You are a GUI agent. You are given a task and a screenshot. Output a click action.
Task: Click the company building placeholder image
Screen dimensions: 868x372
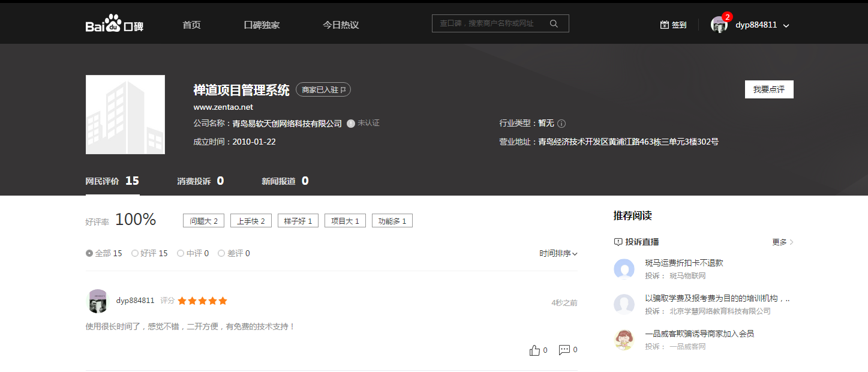point(125,115)
